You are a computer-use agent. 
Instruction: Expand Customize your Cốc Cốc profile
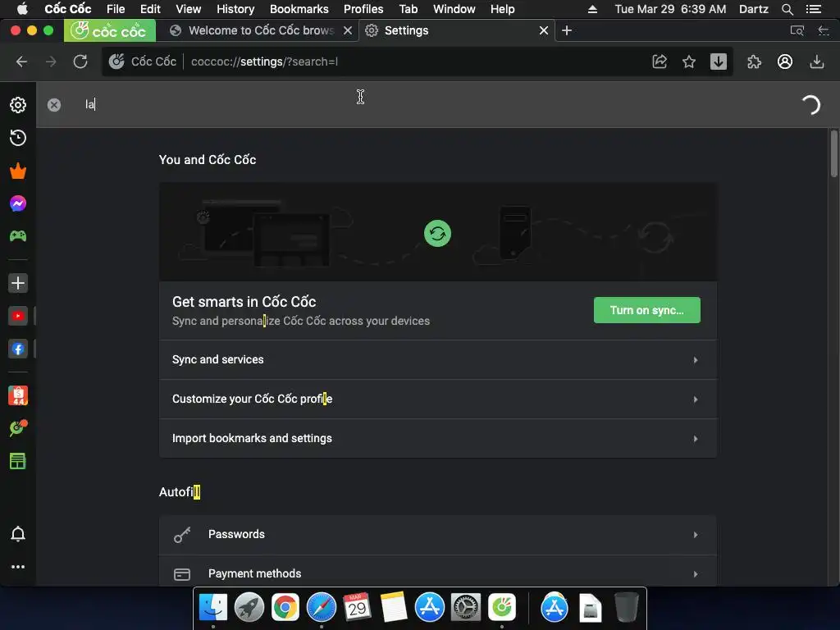(438, 399)
